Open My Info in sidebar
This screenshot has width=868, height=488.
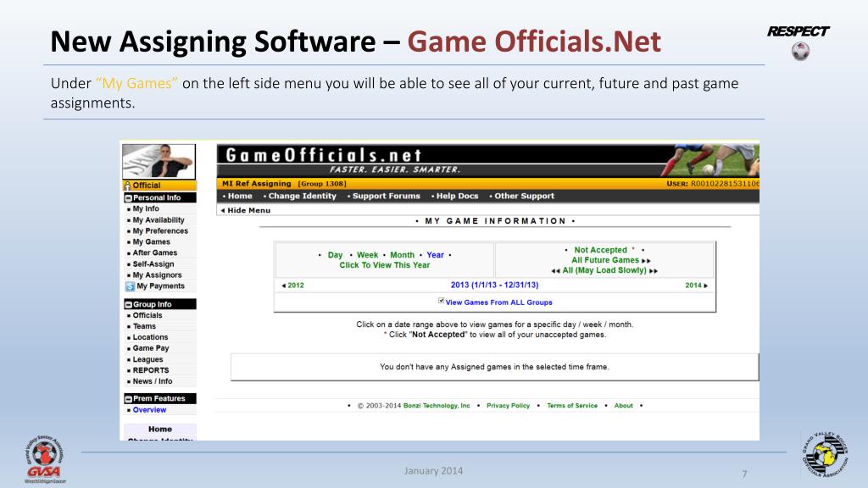[x=146, y=208]
